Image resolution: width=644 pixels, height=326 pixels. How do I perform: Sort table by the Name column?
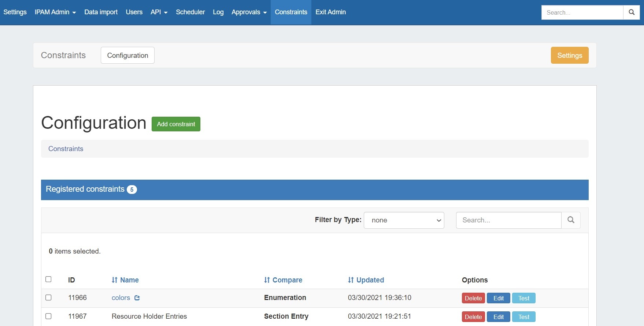[125, 280]
